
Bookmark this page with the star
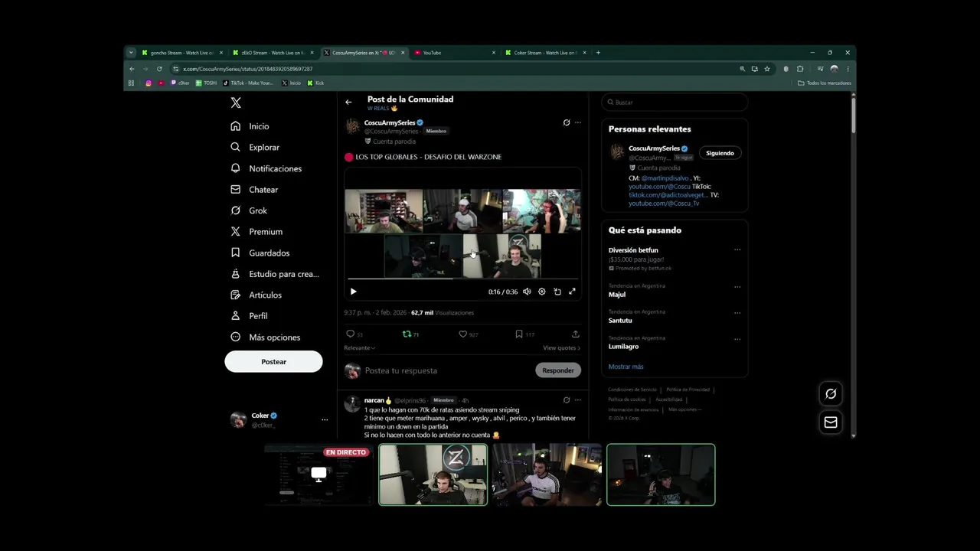click(x=767, y=69)
